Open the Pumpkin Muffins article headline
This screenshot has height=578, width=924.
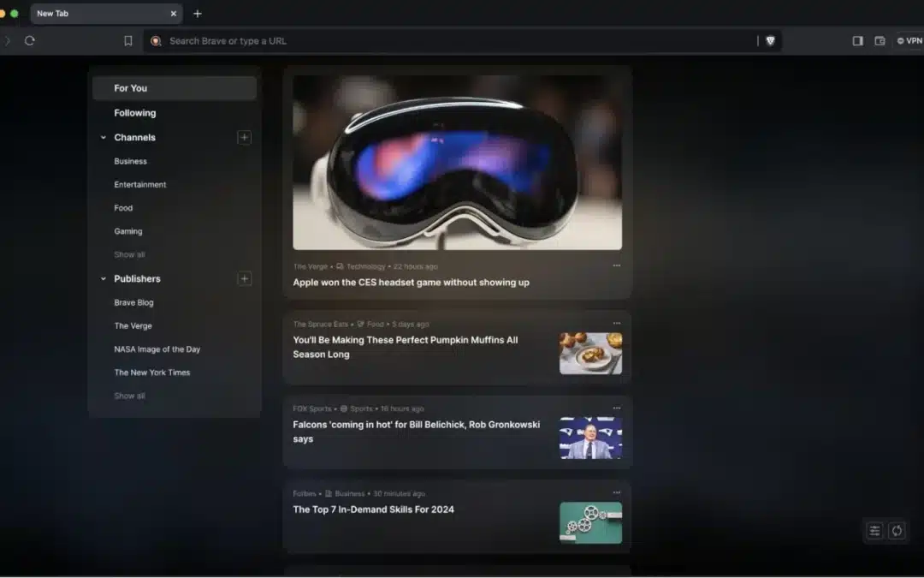pos(406,347)
